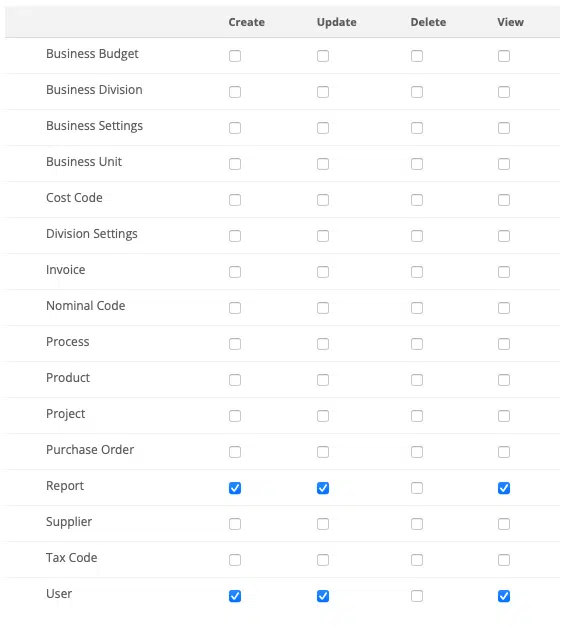This screenshot has height=642, width=580.
Task: Enable View permission for Business Unit
Action: point(504,164)
